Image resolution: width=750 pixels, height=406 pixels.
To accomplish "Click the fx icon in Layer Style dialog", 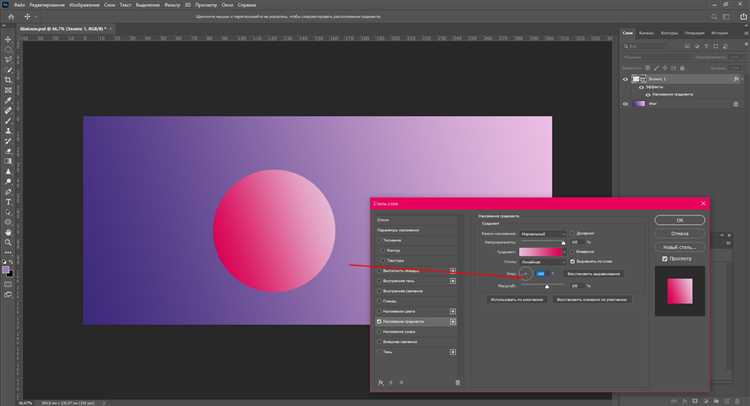I will [381, 382].
